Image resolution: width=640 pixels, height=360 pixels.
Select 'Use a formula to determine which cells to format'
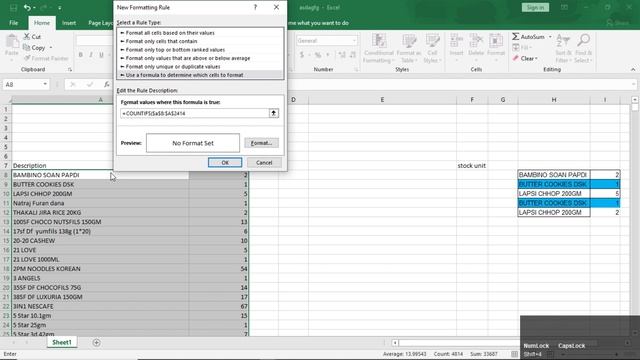click(x=200, y=75)
